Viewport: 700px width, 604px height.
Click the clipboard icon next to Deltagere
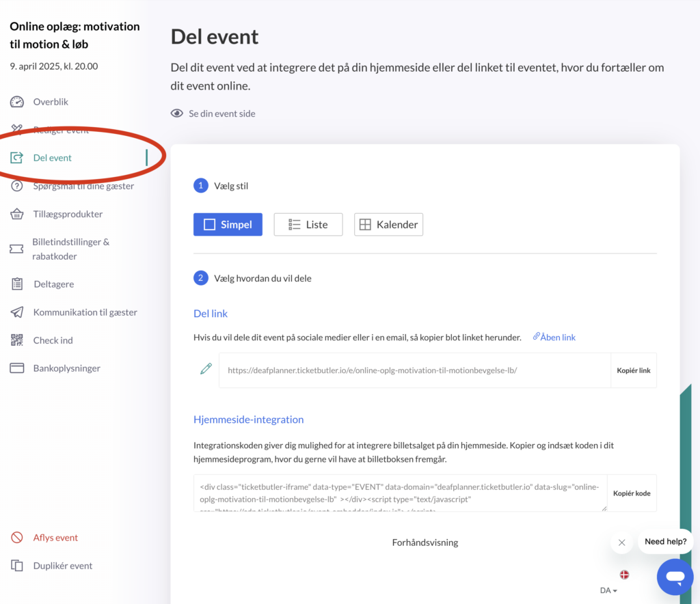(x=17, y=284)
